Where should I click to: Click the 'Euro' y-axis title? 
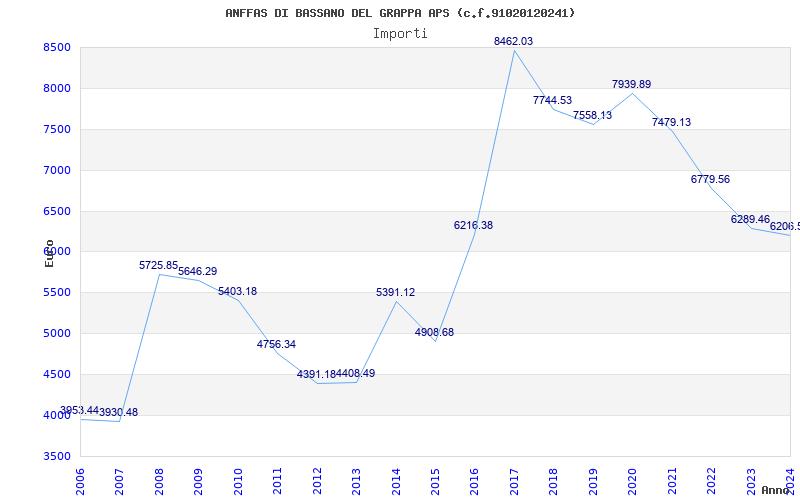point(49,253)
